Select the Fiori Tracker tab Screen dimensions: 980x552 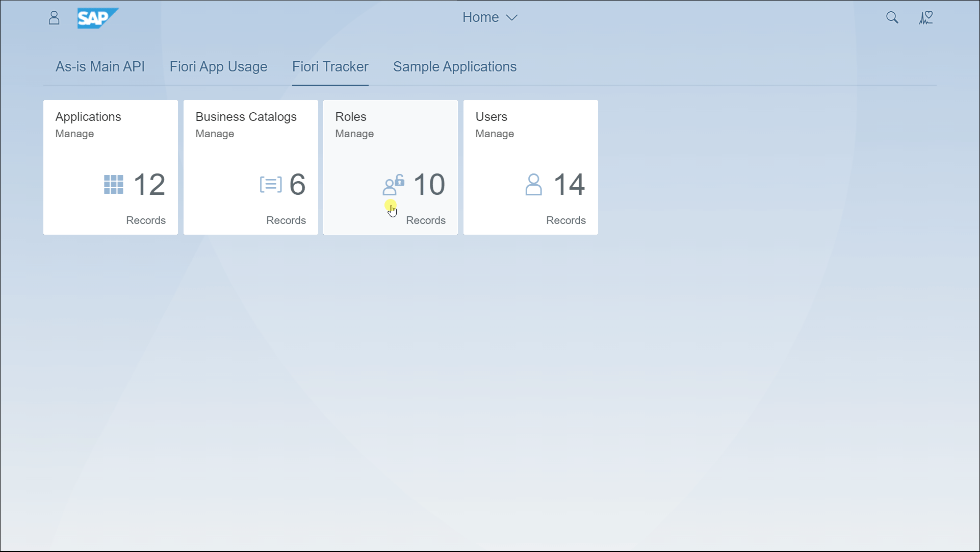[x=330, y=67]
